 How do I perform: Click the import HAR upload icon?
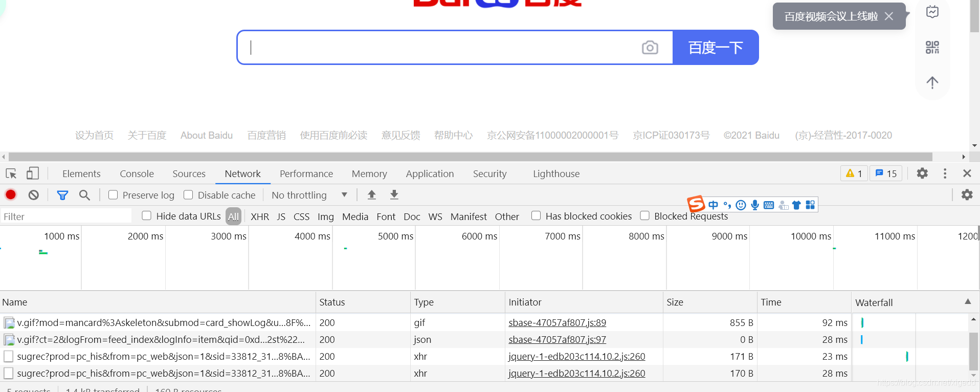pyautogui.click(x=372, y=194)
